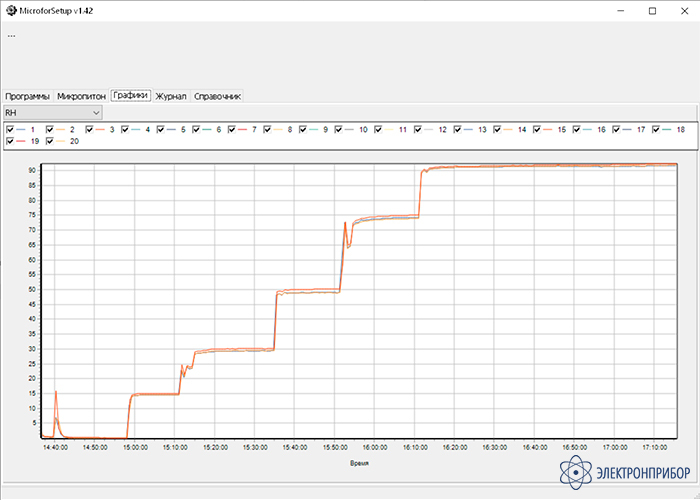The image size is (700, 500).
Task: Open the Микрофитон tab
Action: point(82,96)
